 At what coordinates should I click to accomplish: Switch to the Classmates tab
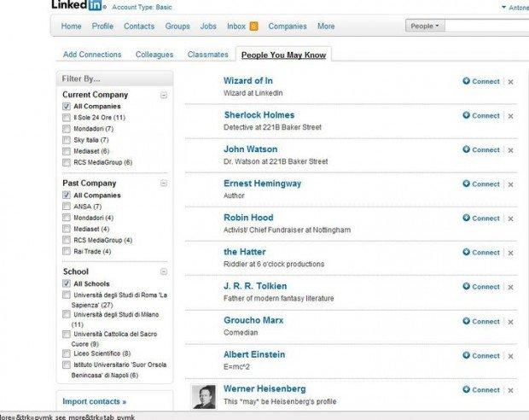coord(208,55)
